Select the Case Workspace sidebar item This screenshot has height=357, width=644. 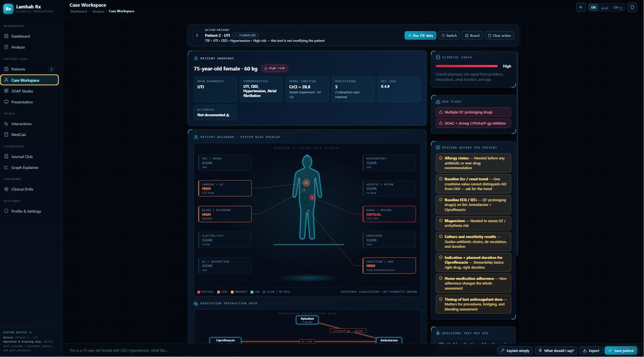coord(30,80)
